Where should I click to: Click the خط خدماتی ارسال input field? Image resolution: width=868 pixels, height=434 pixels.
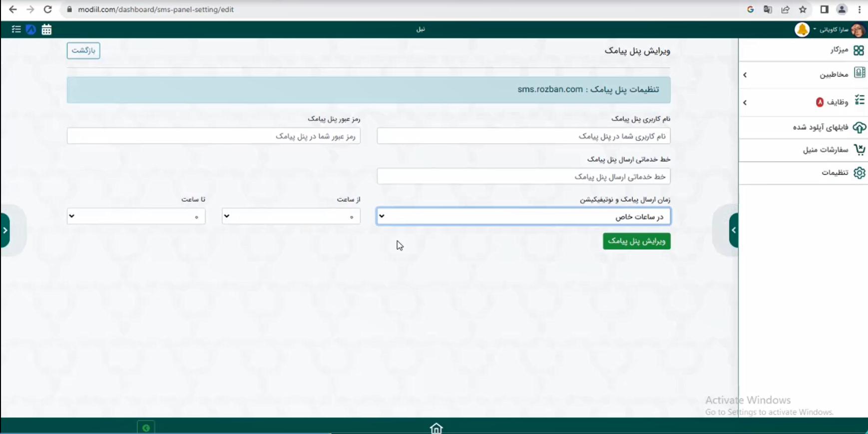523,176
